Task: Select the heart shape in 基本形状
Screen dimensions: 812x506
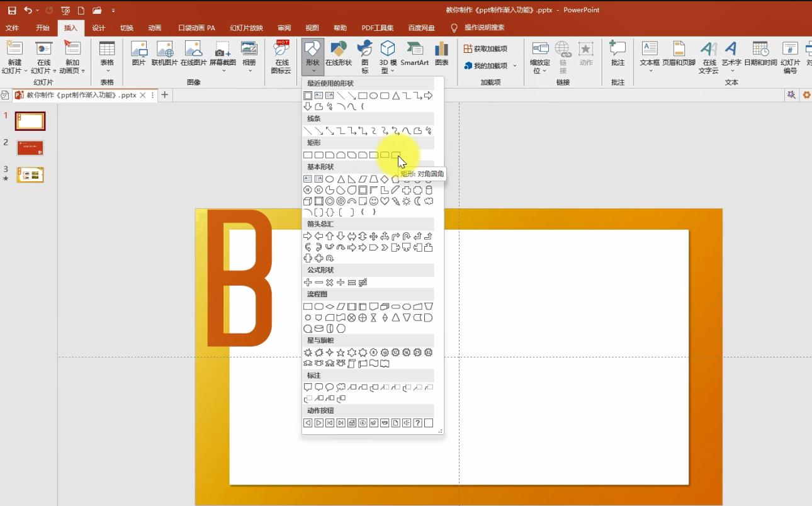Action: click(385, 200)
